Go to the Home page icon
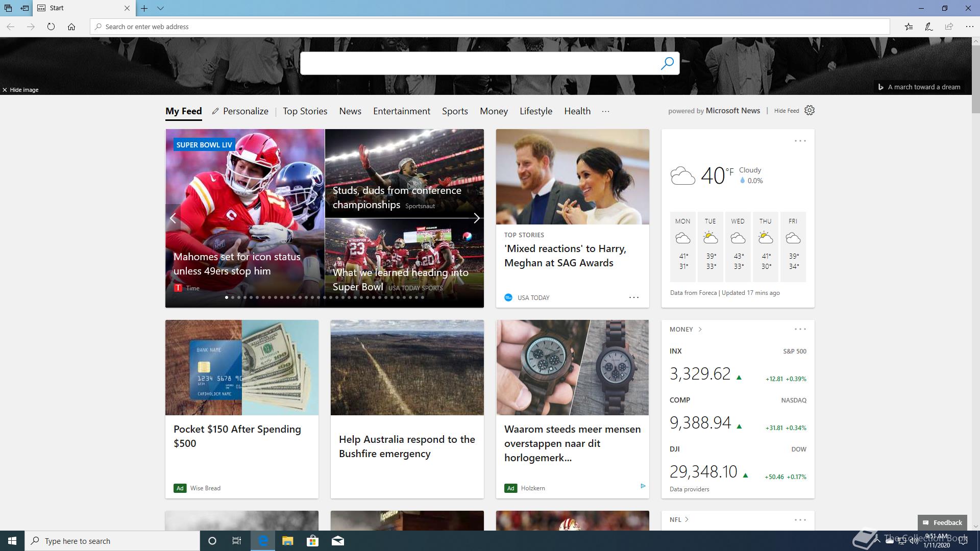The image size is (980, 551). pyautogui.click(x=71, y=27)
